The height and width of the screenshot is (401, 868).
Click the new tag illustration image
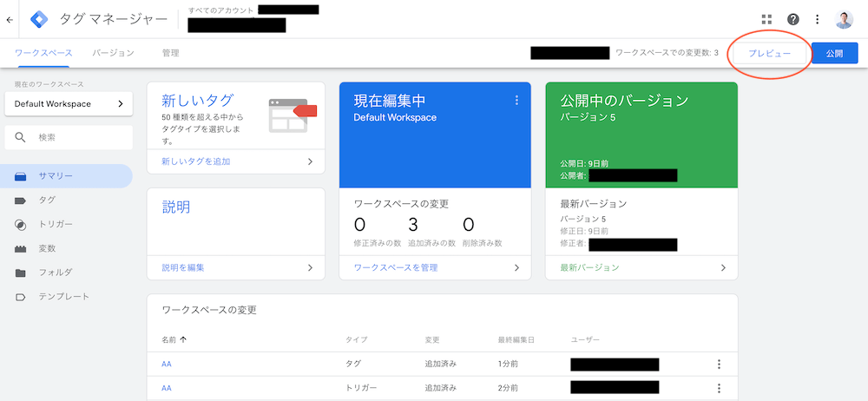(x=293, y=115)
